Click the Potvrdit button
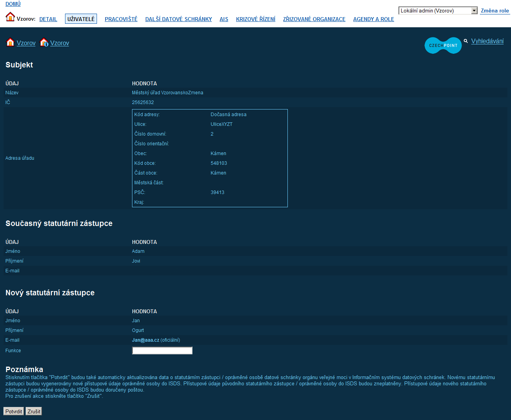Viewport: 511px width, 420px height. click(14, 411)
